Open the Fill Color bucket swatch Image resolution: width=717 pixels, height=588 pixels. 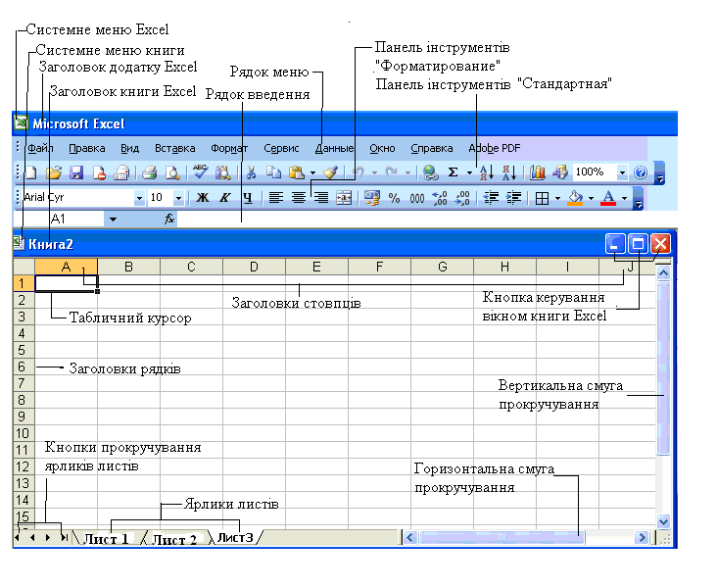coord(575,198)
